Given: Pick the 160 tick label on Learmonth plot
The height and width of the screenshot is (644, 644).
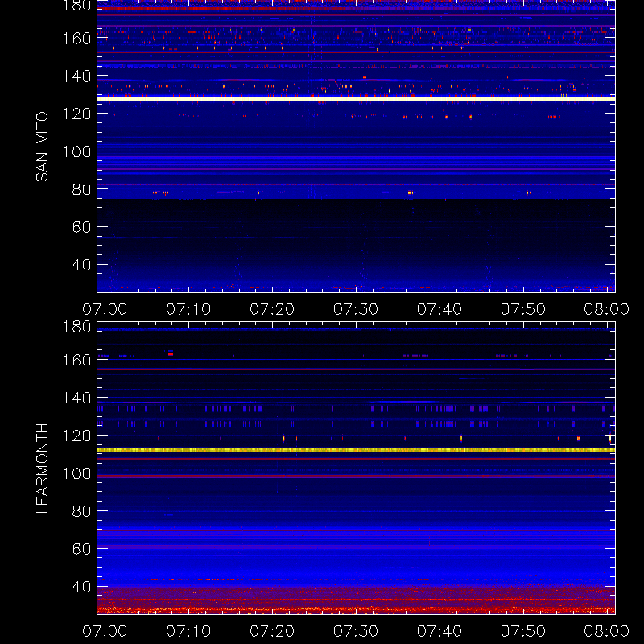Looking at the screenshot, I should click(x=76, y=360).
